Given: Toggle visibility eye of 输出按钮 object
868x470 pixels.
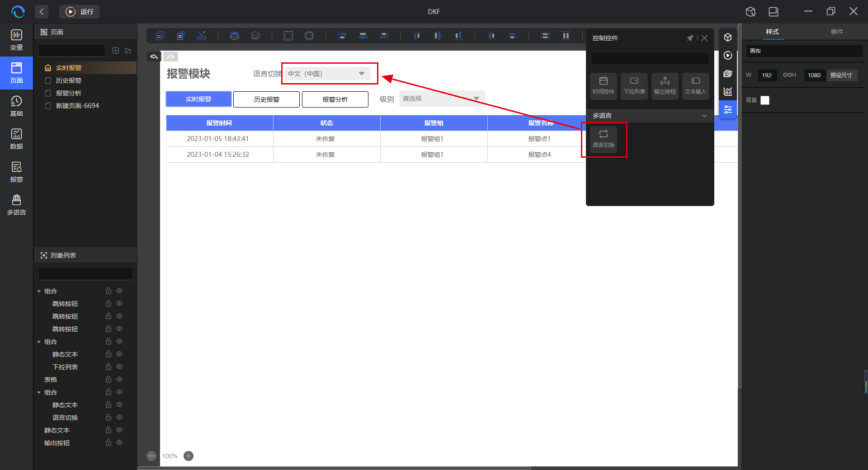Looking at the screenshot, I should [119, 442].
